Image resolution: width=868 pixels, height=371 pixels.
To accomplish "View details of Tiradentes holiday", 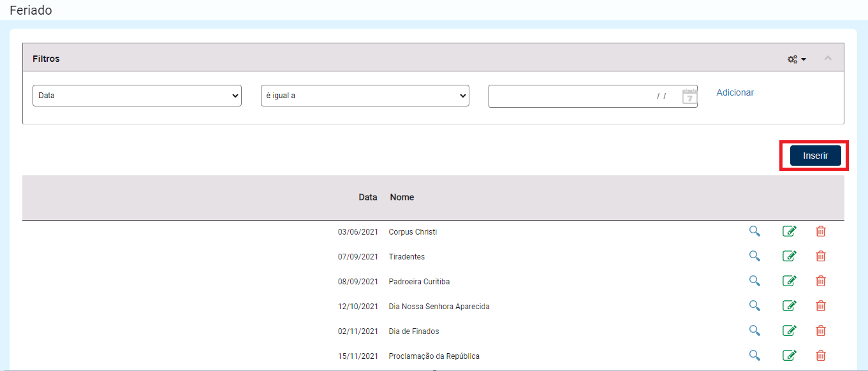I will tap(754, 256).
